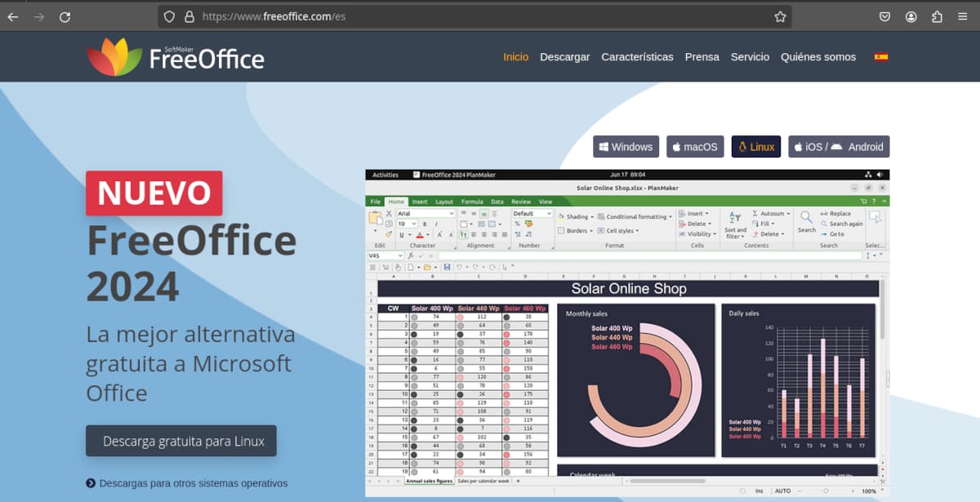Open the Firefox account profile icon
980x502 pixels.
911,16
